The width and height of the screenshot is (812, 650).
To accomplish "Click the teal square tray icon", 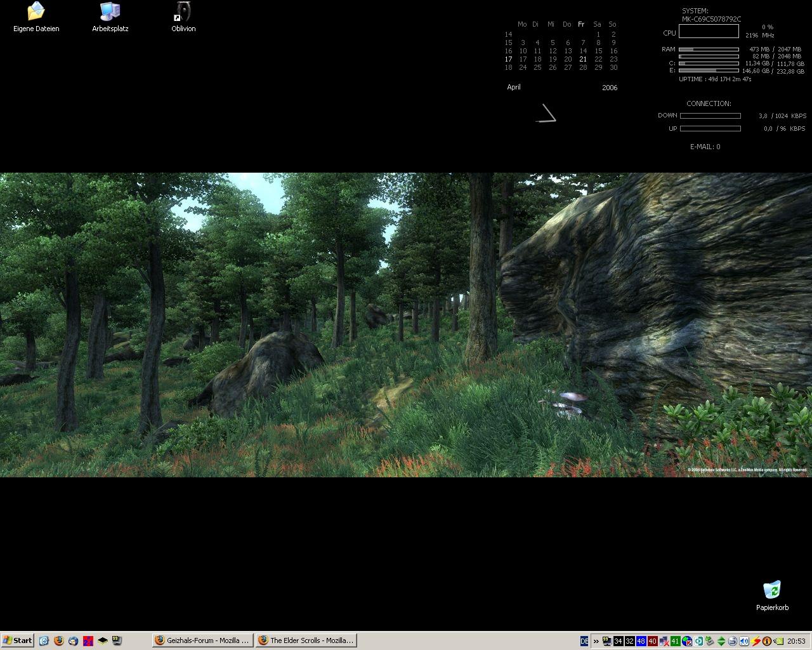I will pyautogui.click(x=698, y=641).
